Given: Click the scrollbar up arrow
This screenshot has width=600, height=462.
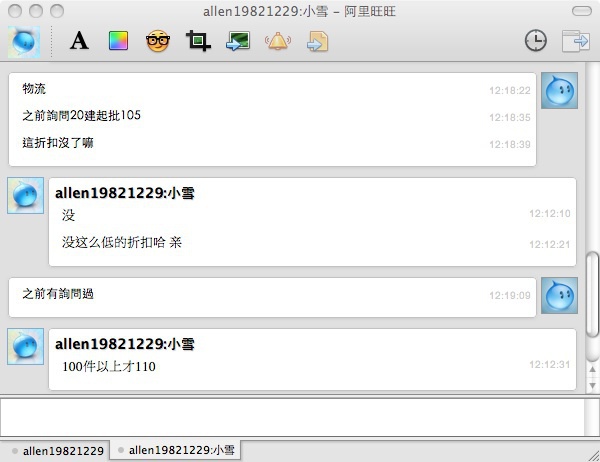Looking at the screenshot, I should (x=592, y=369).
